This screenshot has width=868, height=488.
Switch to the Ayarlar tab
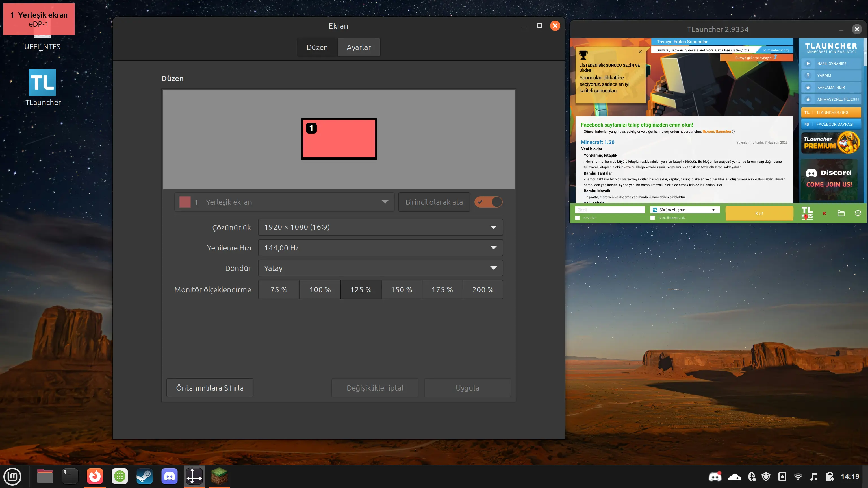tap(359, 47)
